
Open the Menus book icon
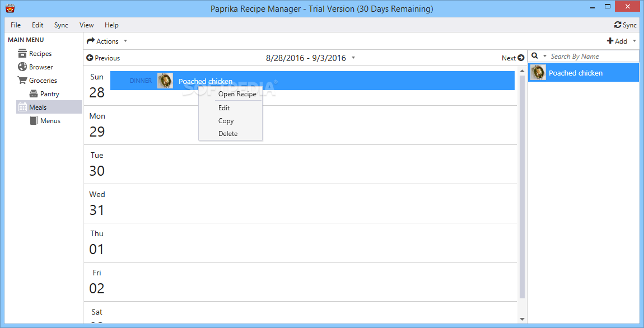(34, 121)
